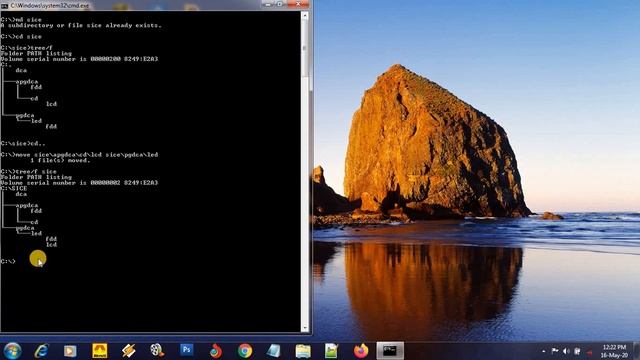Image resolution: width=640 pixels, height=360 pixels.
Task: Click the 'C:\sice>cd..' command line
Action: (x=23, y=144)
